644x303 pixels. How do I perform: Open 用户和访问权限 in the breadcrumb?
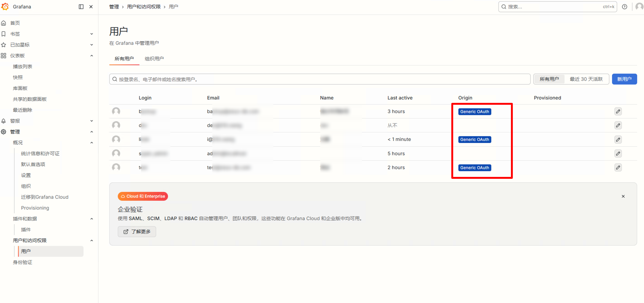click(x=144, y=7)
